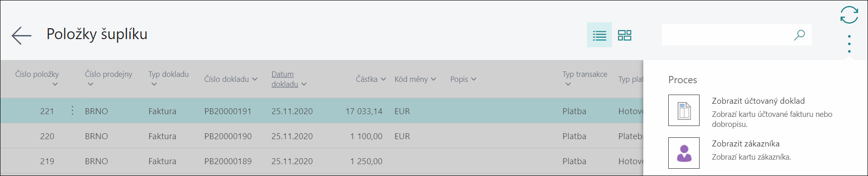Click the purple customer icon
The image size is (868, 176).
coord(684,153)
